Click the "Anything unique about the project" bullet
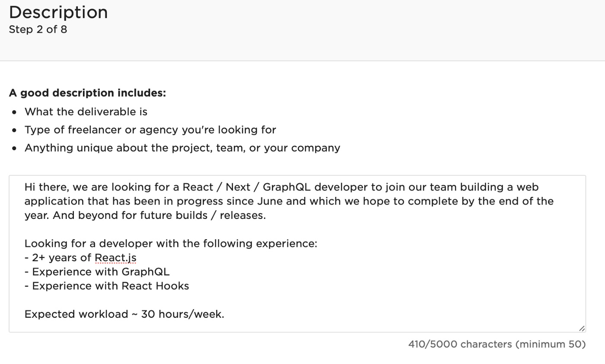The height and width of the screenshot is (364, 605). [182, 148]
